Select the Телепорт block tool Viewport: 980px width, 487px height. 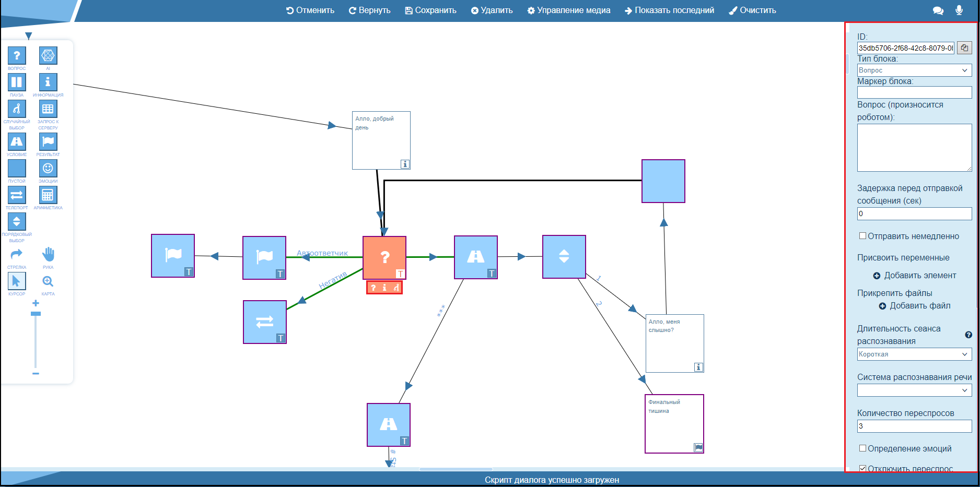click(17, 195)
